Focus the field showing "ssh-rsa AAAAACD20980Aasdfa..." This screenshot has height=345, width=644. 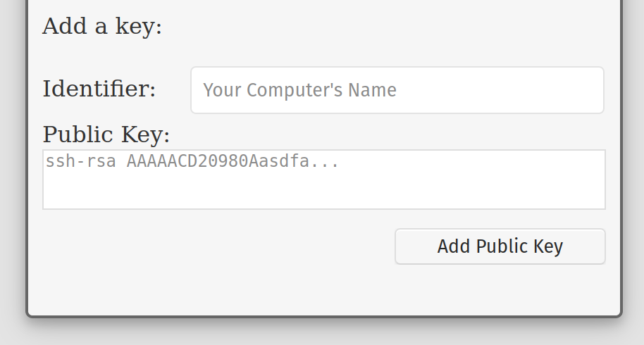[323, 180]
